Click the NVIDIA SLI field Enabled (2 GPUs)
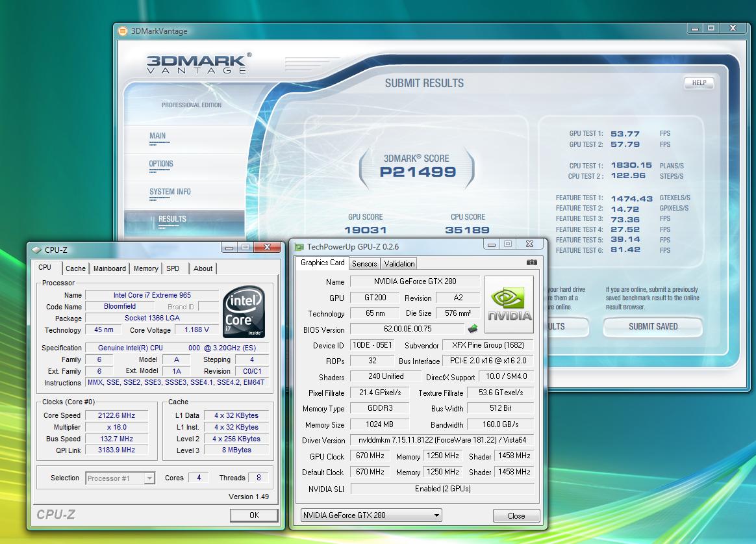 click(442, 489)
